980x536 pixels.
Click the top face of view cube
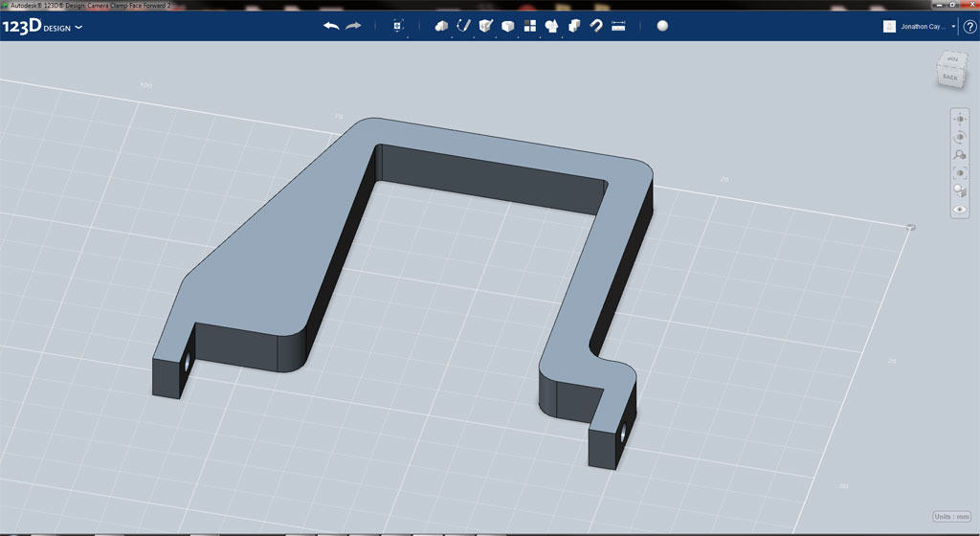pyautogui.click(x=952, y=59)
